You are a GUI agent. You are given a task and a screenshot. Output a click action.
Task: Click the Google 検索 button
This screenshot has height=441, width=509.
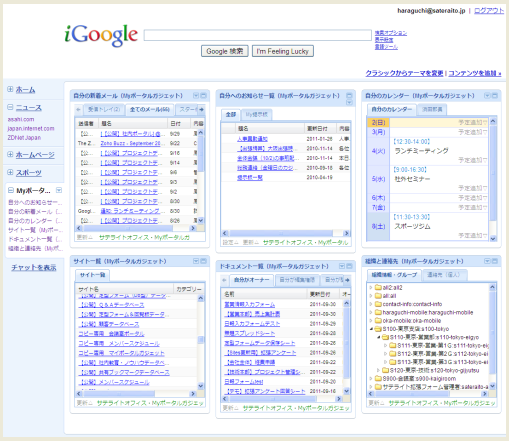point(225,51)
